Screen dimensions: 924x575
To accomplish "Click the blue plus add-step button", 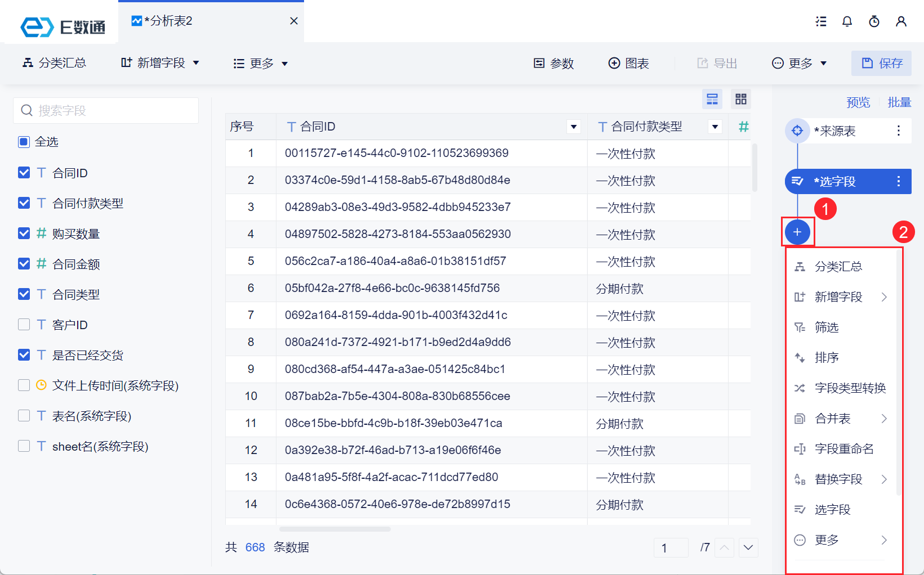I will click(x=797, y=232).
